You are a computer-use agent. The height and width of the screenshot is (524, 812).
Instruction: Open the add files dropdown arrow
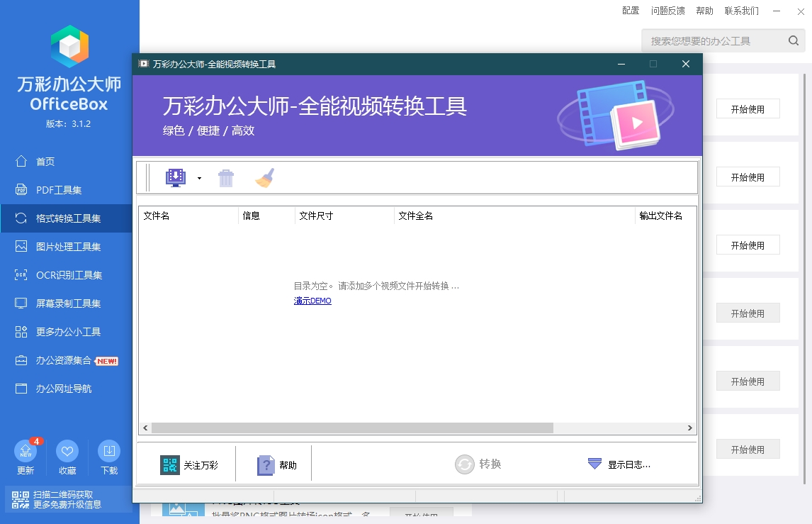coord(199,178)
